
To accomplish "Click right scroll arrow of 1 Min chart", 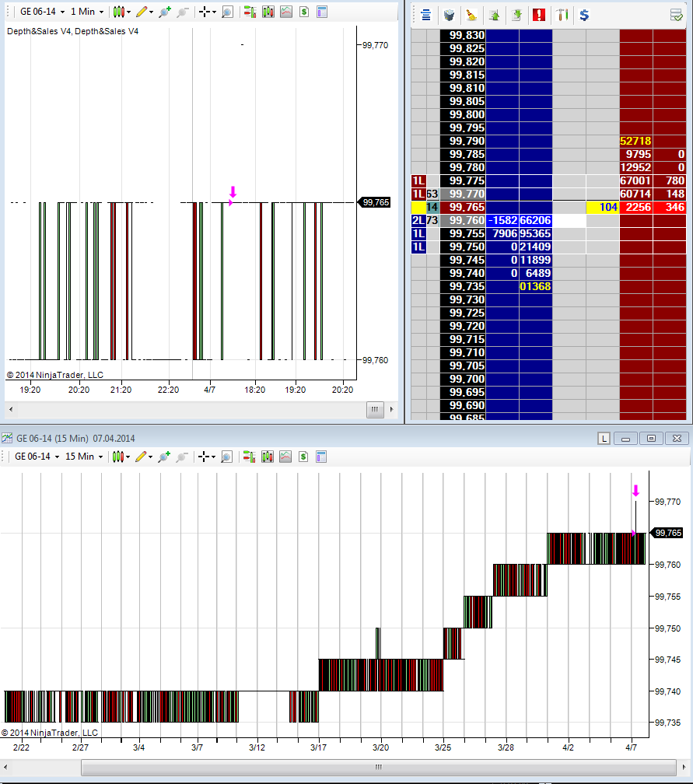I will 391,409.
